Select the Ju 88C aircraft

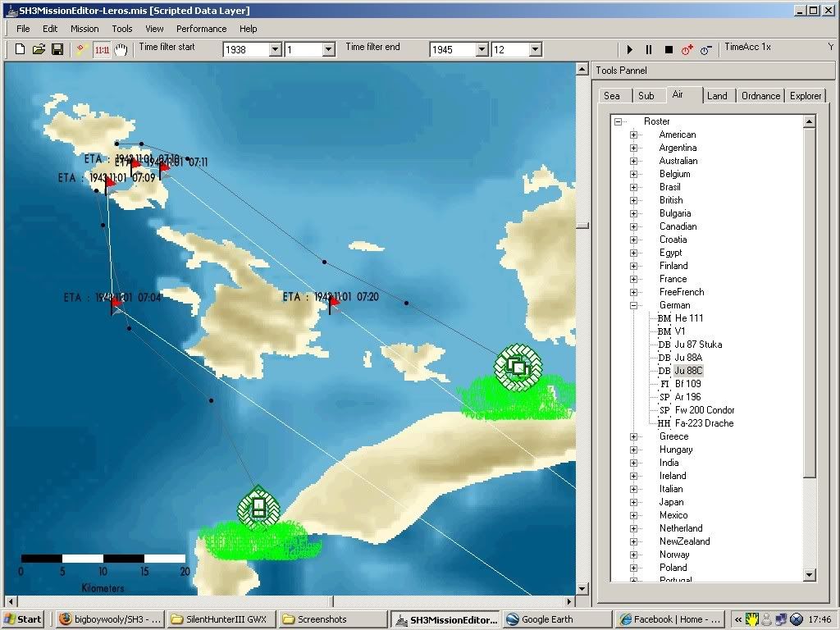tap(688, 371)
